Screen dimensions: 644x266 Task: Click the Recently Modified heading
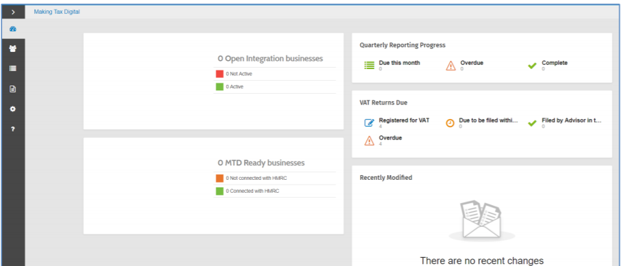pos(386,178)
